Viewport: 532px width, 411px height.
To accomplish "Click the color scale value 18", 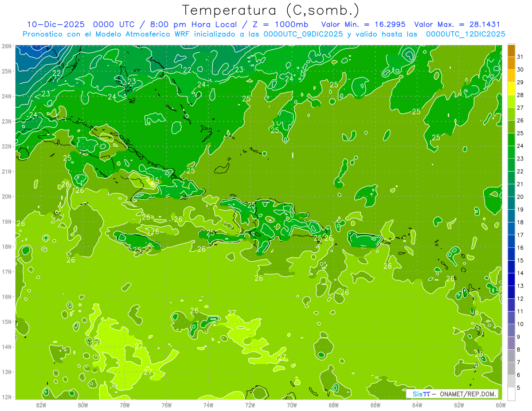I will [520, 222].
